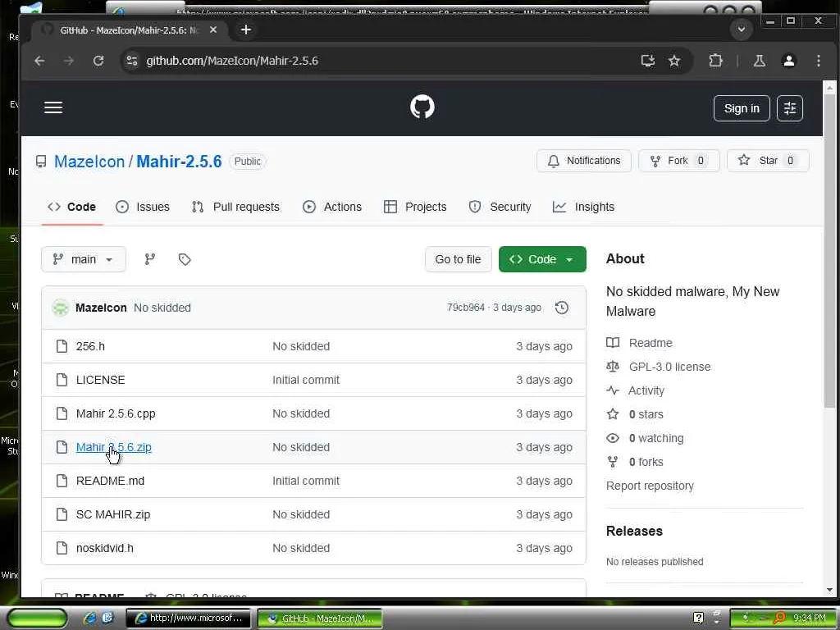The width and height of the screenshot is (840, 630).
Task: Open the browser profile avatar
Action: click(788, 61)
